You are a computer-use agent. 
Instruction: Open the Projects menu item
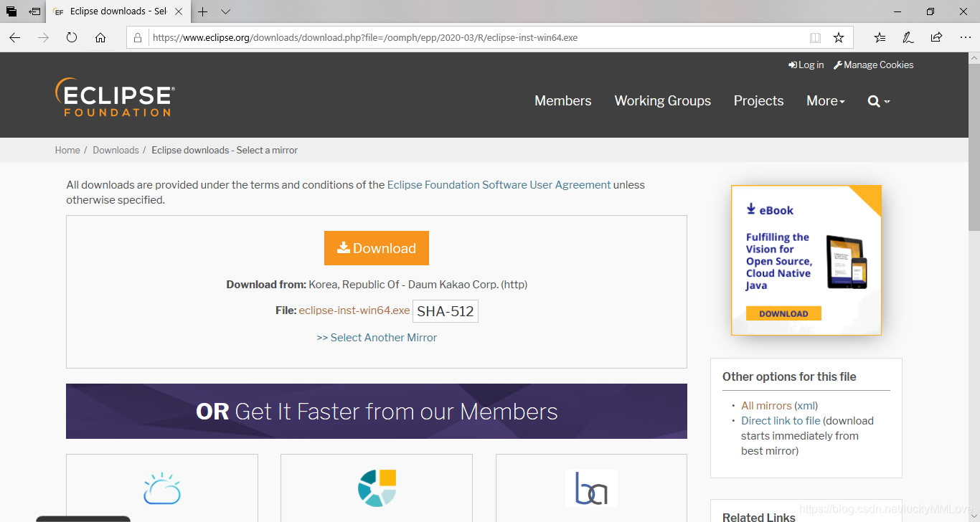tap(759, 101)
